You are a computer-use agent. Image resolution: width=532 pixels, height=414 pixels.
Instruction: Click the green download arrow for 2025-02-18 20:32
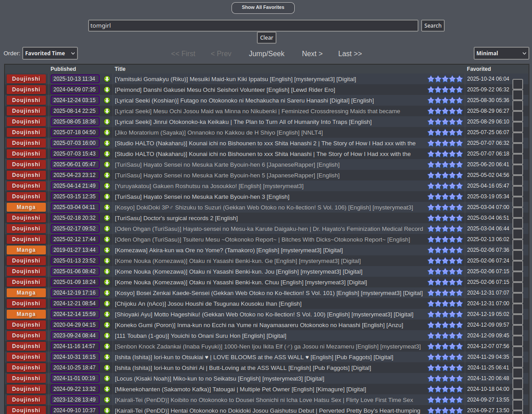[x=107, y=218]
